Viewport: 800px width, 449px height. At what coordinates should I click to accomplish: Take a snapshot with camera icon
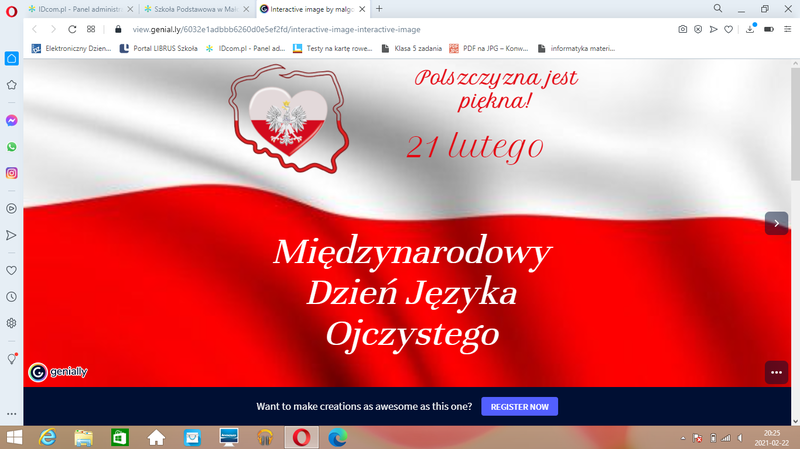tap(683, 29)
